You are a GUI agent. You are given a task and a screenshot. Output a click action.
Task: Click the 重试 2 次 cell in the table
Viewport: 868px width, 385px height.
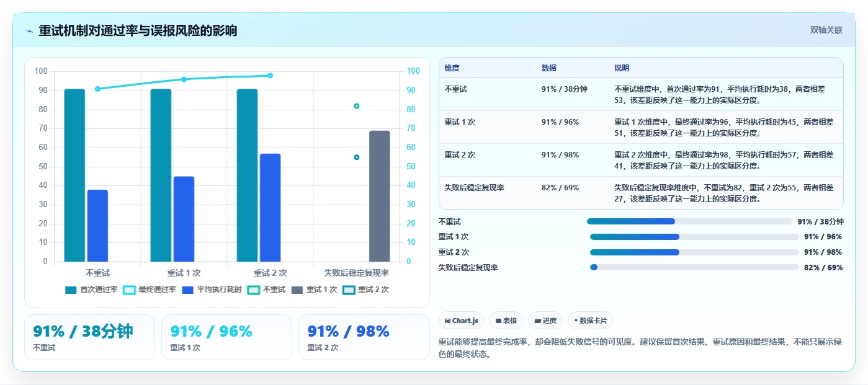click(460, 155)
